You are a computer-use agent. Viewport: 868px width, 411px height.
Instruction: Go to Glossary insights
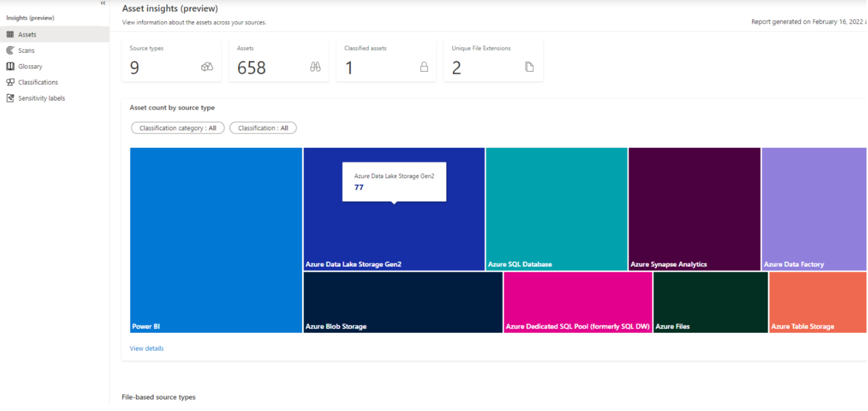tap(54, 66)
